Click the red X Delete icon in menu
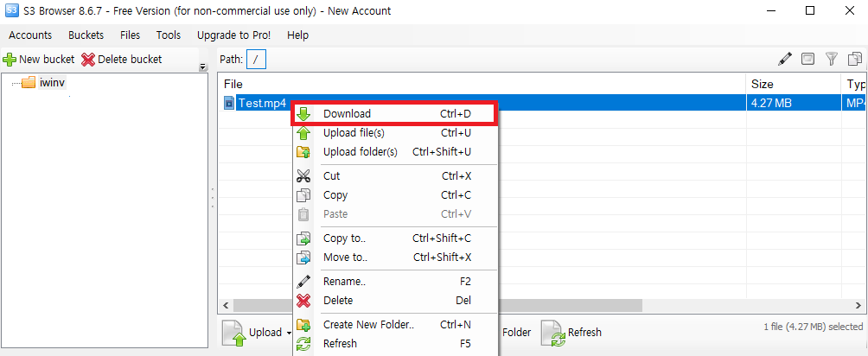 [x=303, y=300]
